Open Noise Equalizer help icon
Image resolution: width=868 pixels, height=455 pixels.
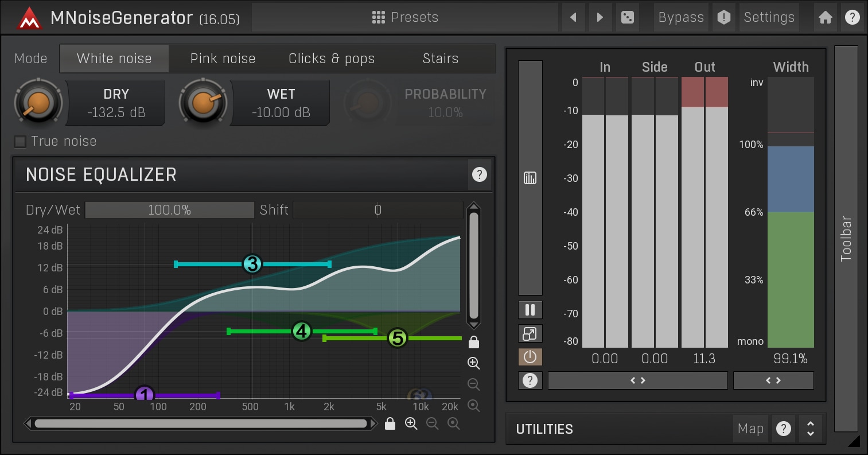point(479,174)
